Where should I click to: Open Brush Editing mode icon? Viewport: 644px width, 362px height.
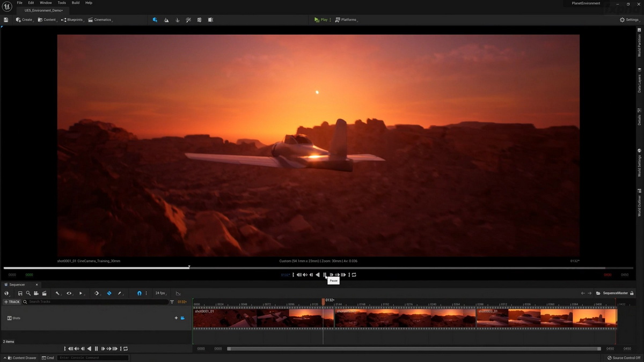coord(210,20)
